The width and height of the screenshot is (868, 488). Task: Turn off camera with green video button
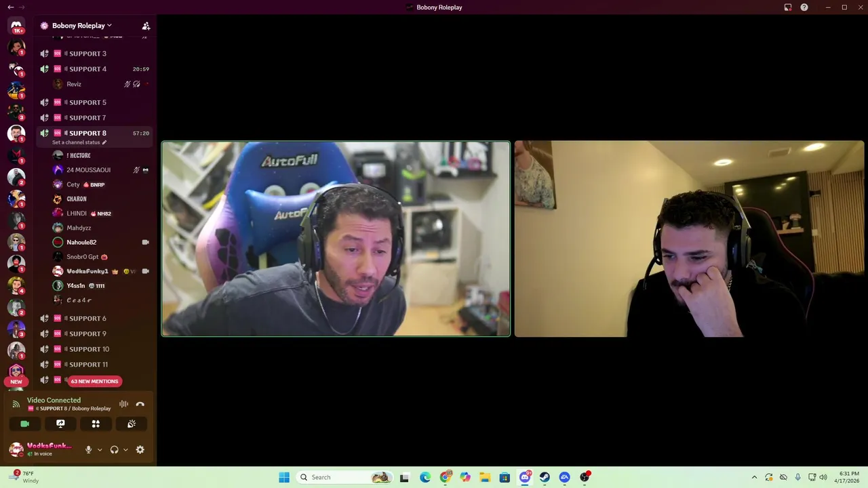point(25,424)
